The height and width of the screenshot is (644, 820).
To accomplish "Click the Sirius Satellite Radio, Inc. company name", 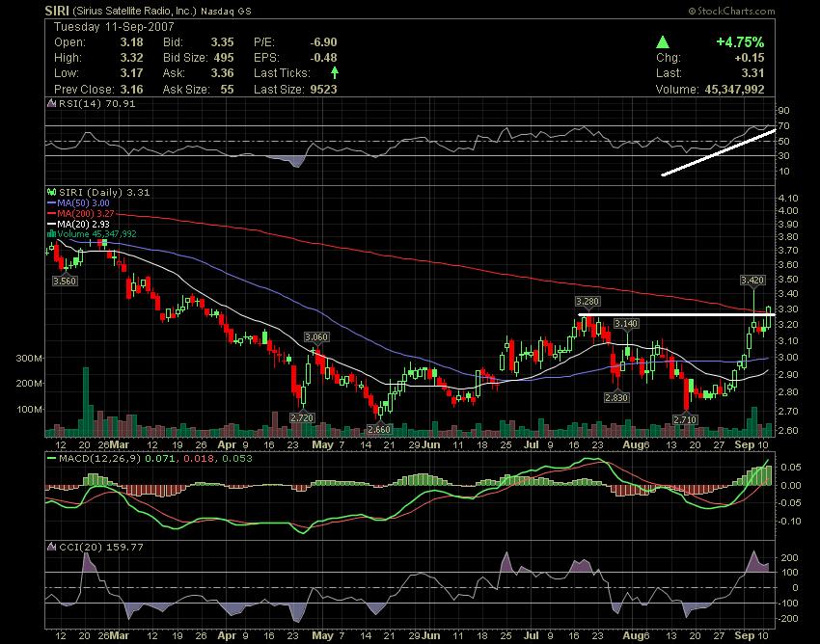I will pos(134,11).
